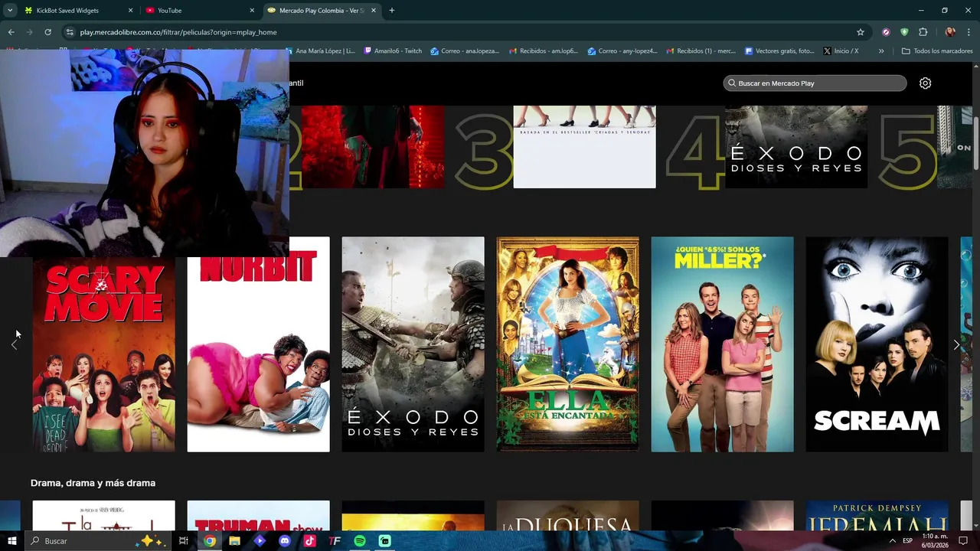
Task: Open Windows notification center
Action: pos(964,541)
